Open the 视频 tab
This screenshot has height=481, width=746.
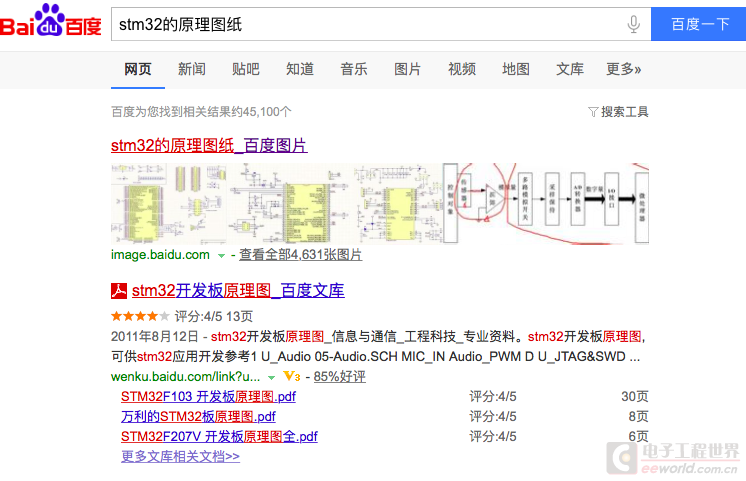coord(461,69)
